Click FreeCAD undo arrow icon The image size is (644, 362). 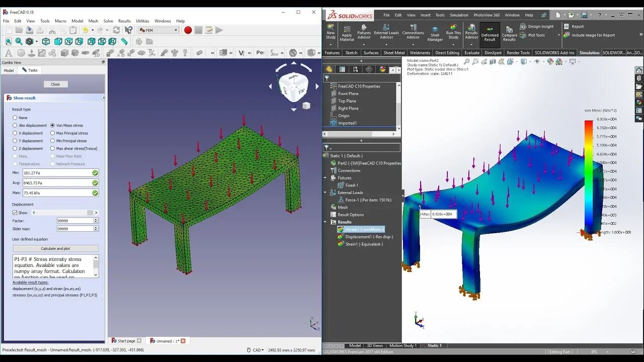pos(85,30)
